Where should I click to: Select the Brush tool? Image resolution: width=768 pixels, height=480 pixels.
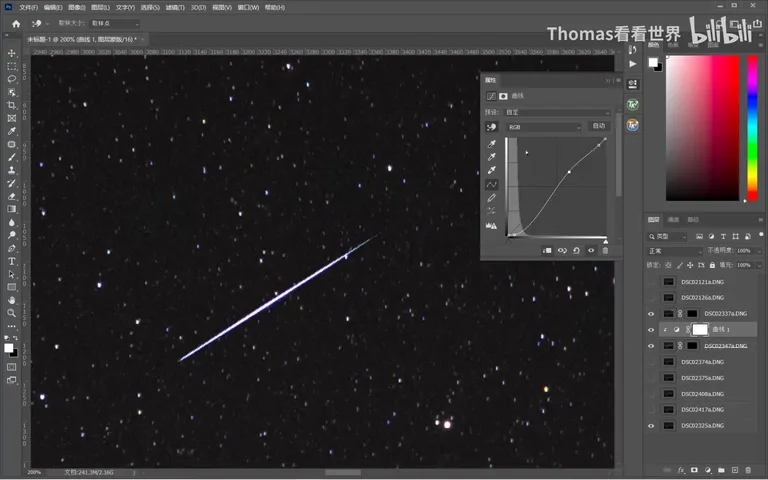[x=12, y=157]
